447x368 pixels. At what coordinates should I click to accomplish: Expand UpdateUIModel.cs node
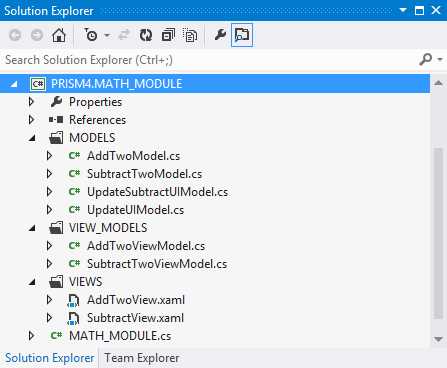coord(49,210)
